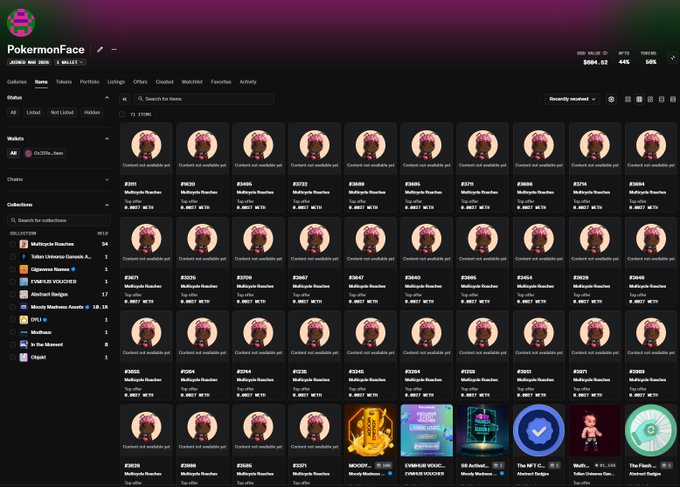
Task: Click the Tollan Universe Genesis collection icon
Action: click(24, 257)
